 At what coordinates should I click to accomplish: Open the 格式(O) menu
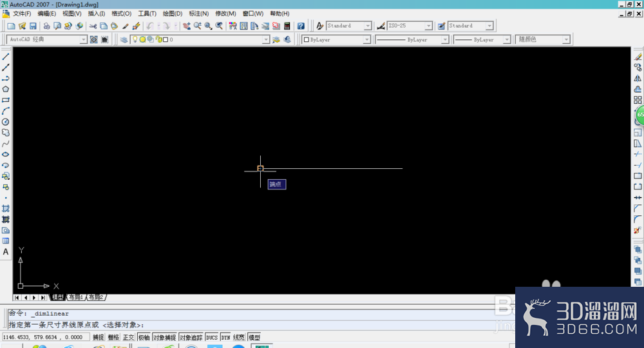pyautogui.click(x=122, y=14)
